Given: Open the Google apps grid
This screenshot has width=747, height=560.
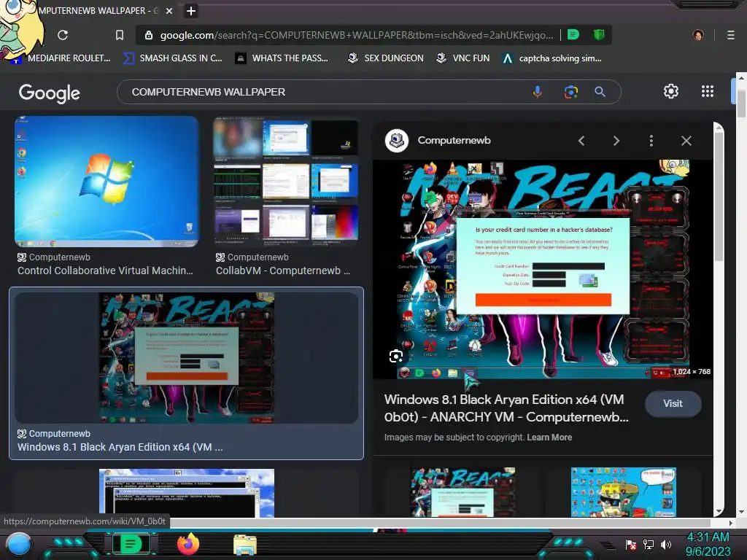Looking at the screenshot, I should (x=708, y=91).
